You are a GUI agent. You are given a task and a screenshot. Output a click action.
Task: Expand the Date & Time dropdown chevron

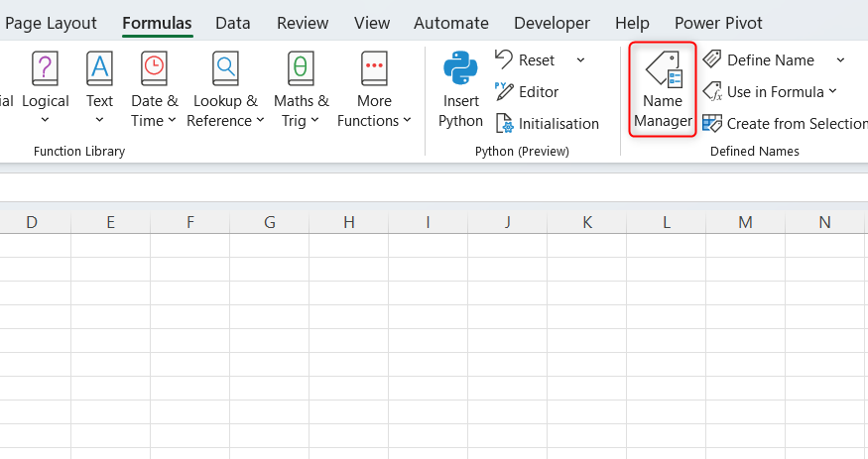172,120
